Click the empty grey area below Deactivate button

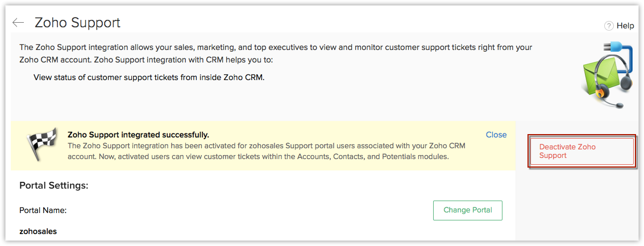(x=580, y=205)
